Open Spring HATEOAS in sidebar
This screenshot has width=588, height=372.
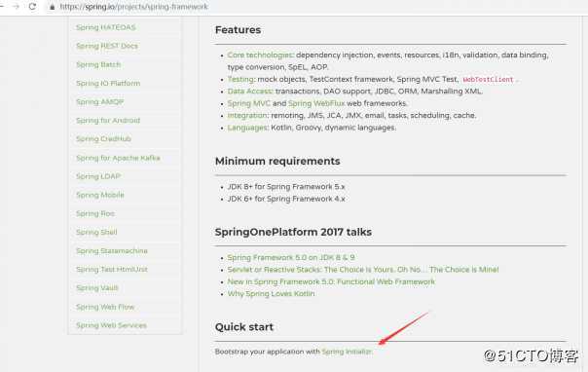point(106,27)
